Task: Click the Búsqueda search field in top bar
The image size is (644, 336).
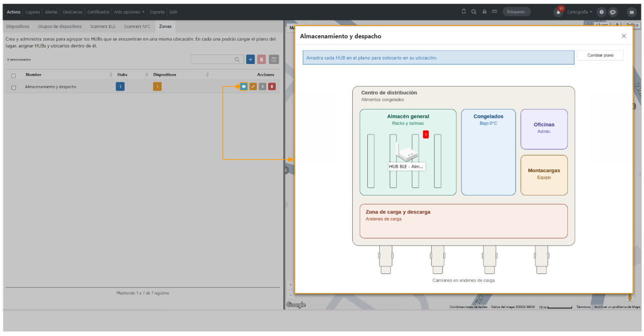Action: (x=517, y=11)
